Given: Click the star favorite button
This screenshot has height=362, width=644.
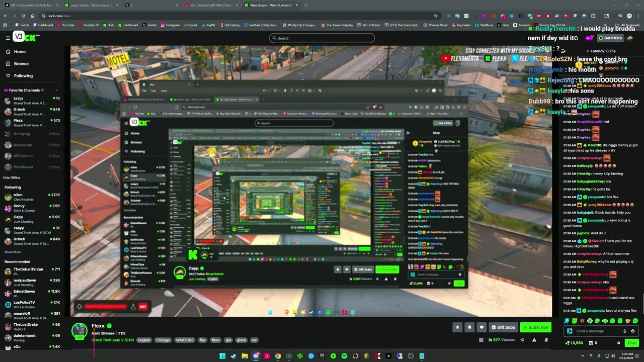Looking at the screenshot, I should pyautogui.click(x=457, y=327).
